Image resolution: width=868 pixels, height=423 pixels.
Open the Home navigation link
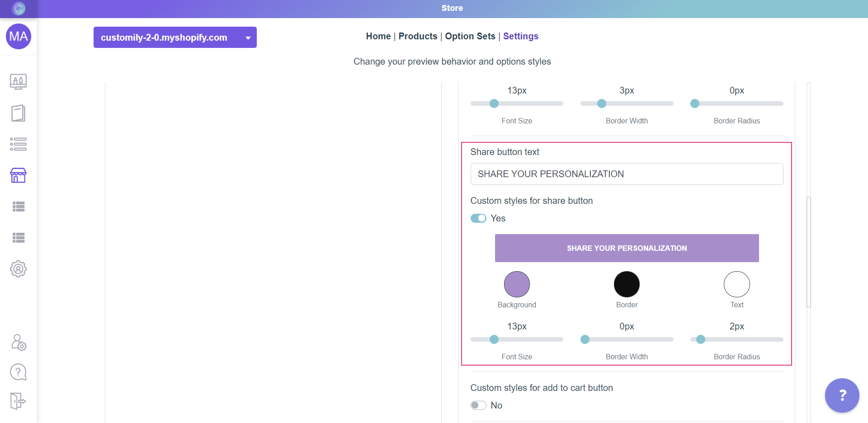(x=378, y=36)
